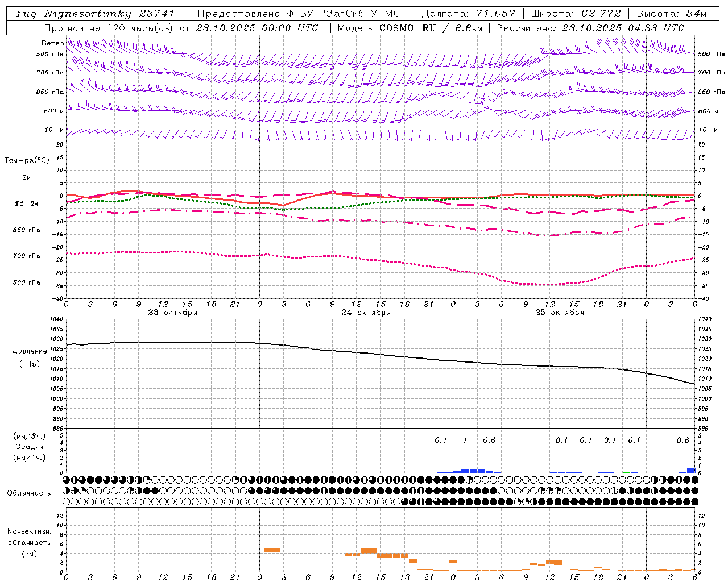
Task: Click the Ветер panel label
Action: pos(52,43)
